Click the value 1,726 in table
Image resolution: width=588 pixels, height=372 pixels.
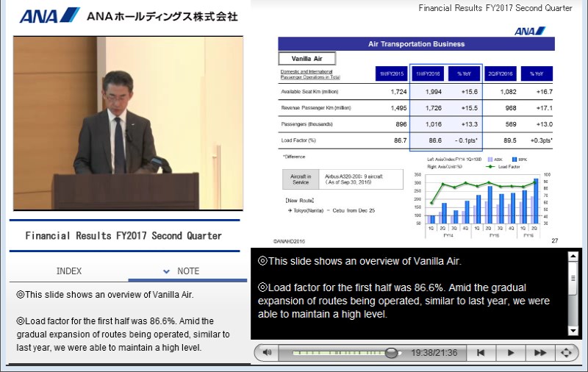pyautogui.click(x=434, y=108)
